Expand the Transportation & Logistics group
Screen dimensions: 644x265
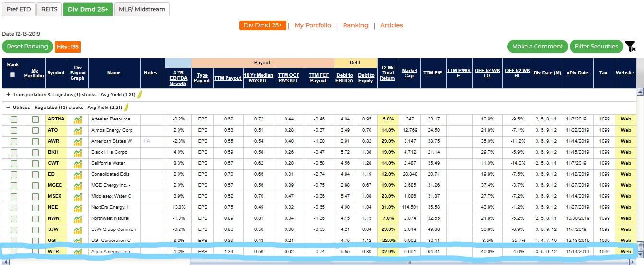pos(8,95)
